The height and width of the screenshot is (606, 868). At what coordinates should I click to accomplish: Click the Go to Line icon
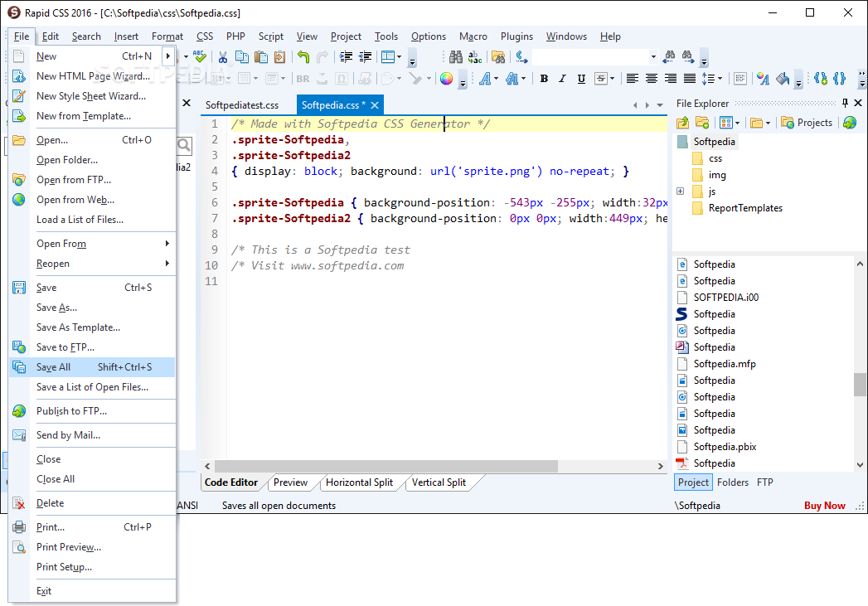tap(521, 56)
